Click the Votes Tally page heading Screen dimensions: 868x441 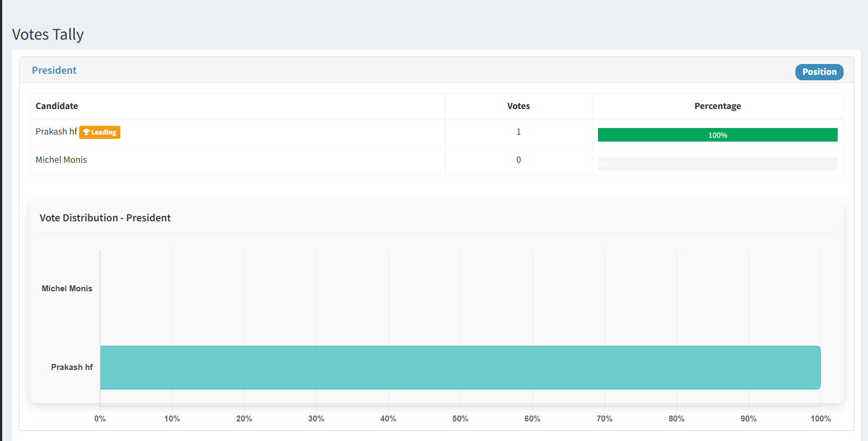click(48, 35)
